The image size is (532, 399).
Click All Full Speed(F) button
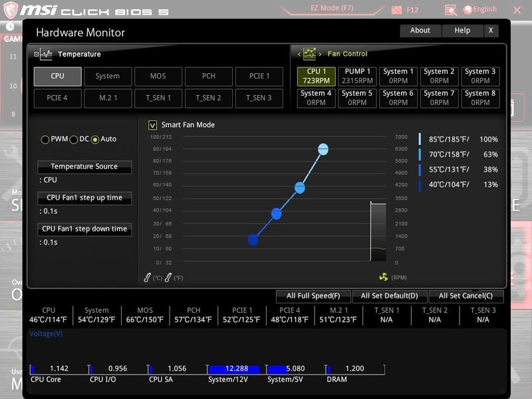[x=313, y=296]
